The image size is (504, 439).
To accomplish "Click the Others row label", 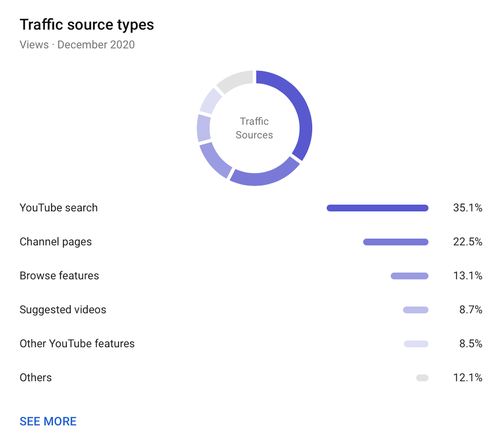I will tap(35, 378).
